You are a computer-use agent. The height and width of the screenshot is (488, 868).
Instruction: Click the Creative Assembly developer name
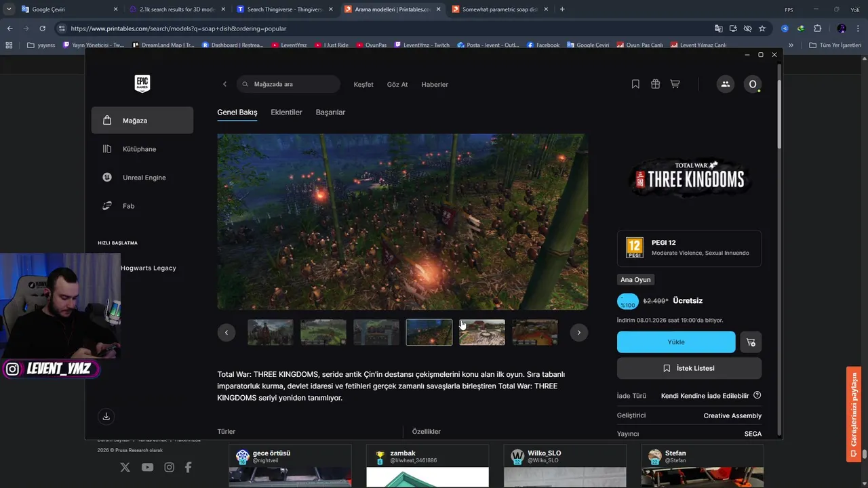(732, 415)
